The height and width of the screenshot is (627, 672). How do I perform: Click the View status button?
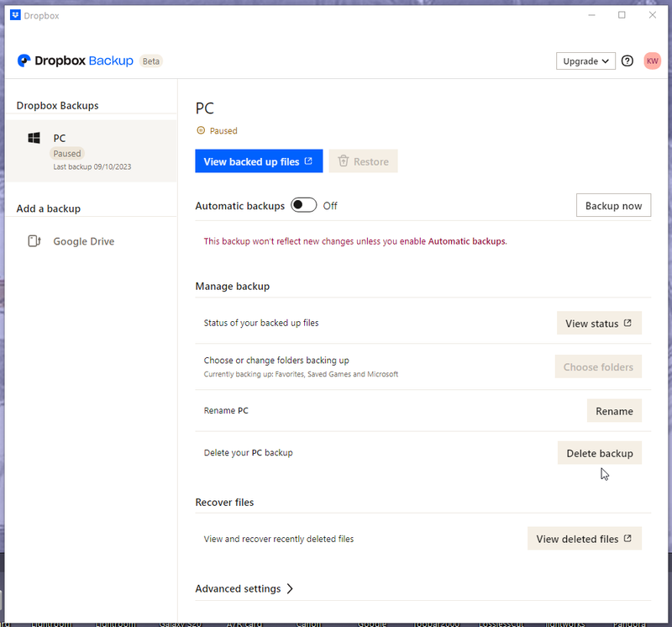[x=599, y=324]
